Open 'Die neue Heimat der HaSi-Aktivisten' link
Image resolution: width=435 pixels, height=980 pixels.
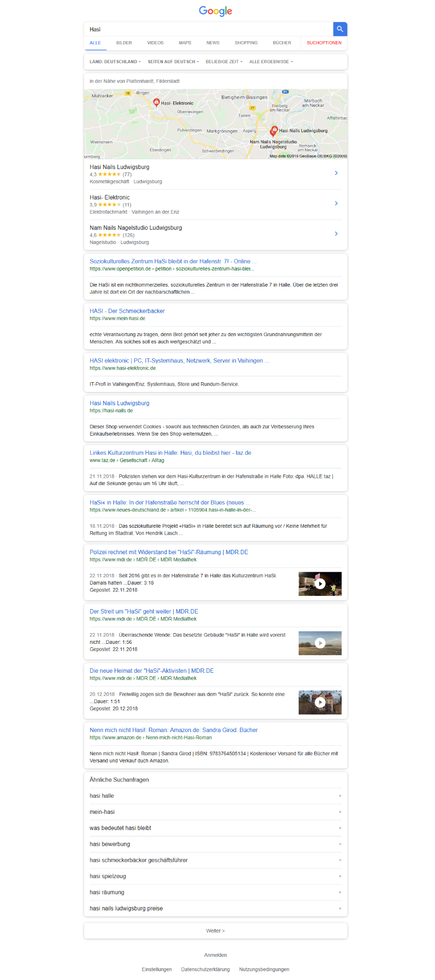point(152,671)
